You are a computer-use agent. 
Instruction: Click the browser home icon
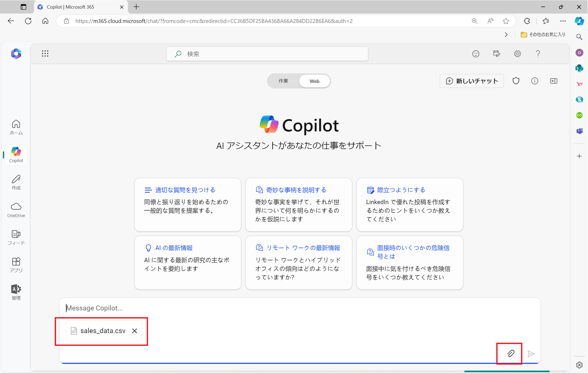pos(45,21)
